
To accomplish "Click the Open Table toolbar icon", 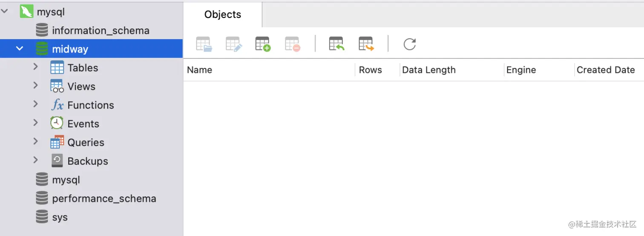I will (x=204, y=44).
